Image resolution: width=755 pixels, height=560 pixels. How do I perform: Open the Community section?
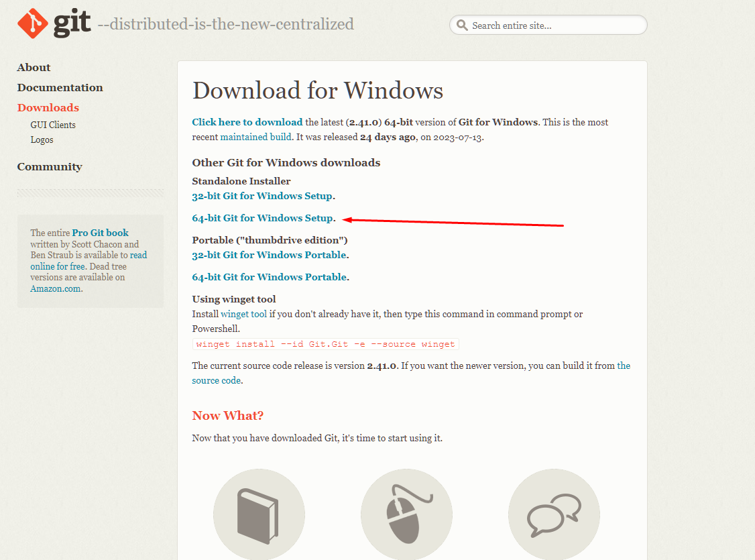(x=50, y=166)
